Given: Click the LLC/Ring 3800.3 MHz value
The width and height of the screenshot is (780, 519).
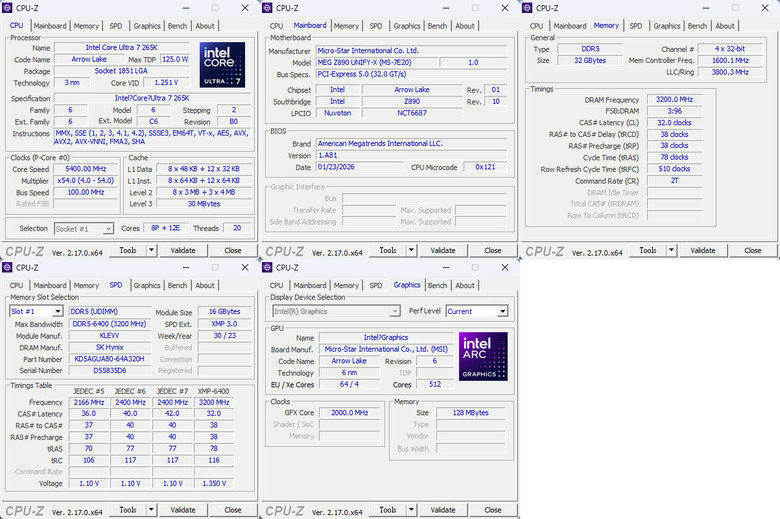Looking at the screenshot, I should click(x=730, y=72).
